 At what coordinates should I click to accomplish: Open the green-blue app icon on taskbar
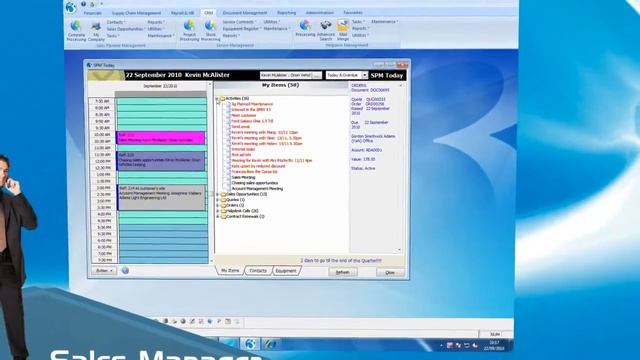[270, 344]
